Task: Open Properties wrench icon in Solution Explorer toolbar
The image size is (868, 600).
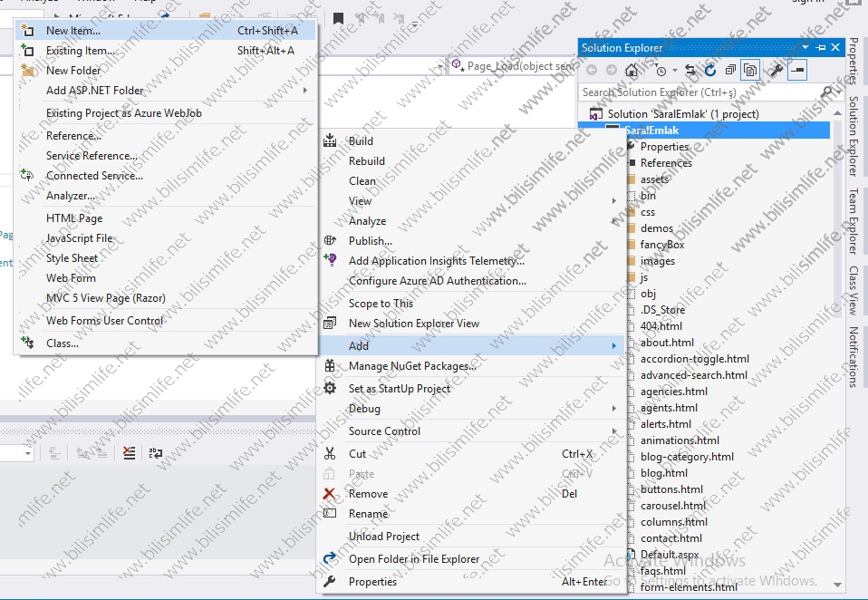Action: point(776,71)
